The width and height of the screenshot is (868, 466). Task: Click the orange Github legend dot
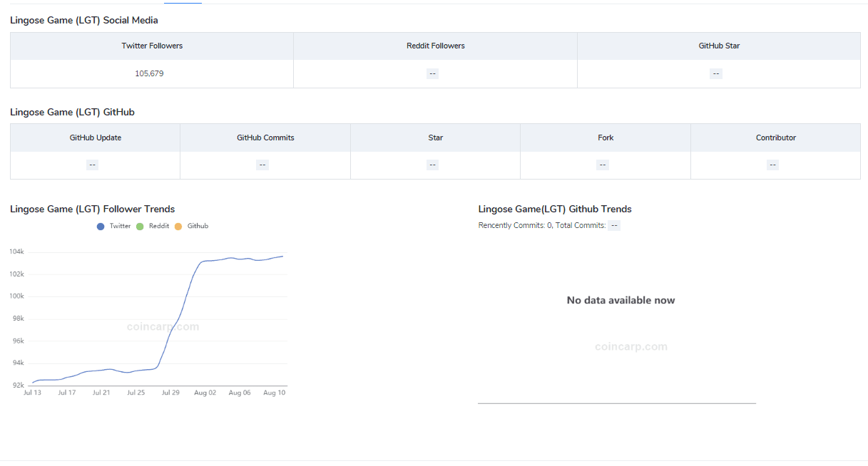coord(178,227)
